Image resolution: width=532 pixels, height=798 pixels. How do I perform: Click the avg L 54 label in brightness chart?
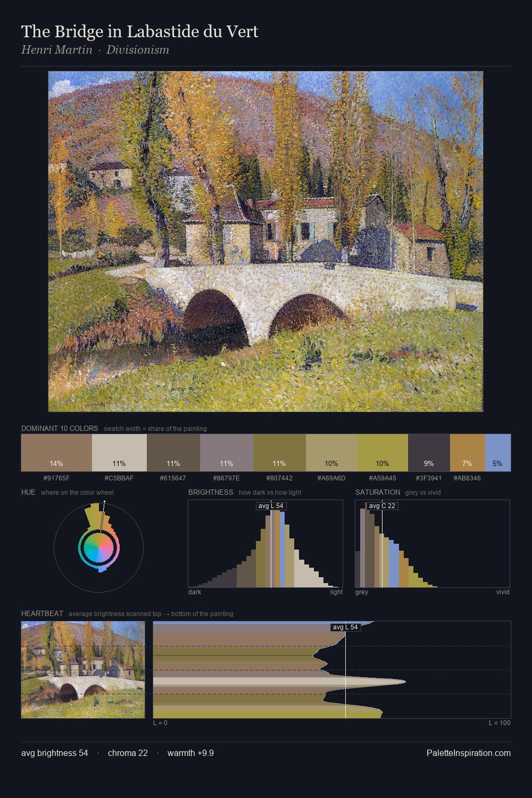(x=271, y=506)
